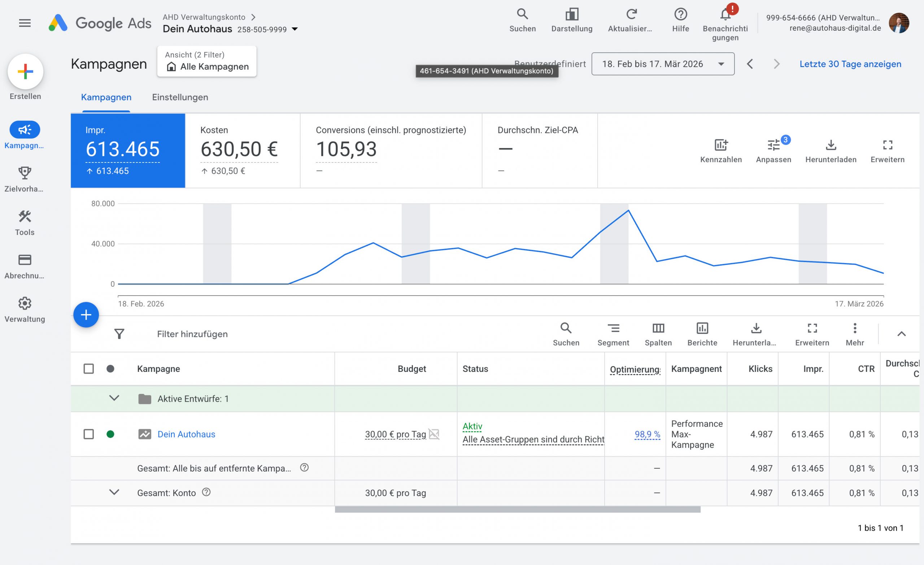924x565 pixels.
Task: Open the Segment table icon
Action: click(x=613, y=329)
